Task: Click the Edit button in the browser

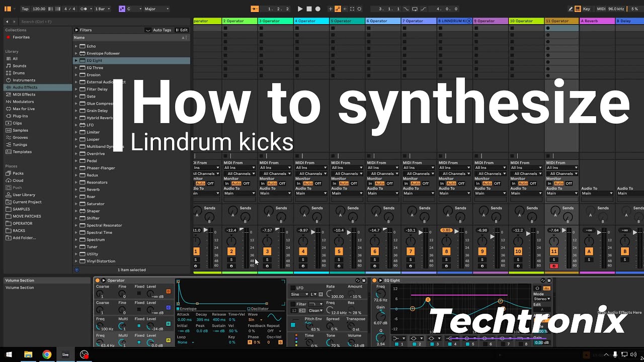Action: (x=182, y=30)
